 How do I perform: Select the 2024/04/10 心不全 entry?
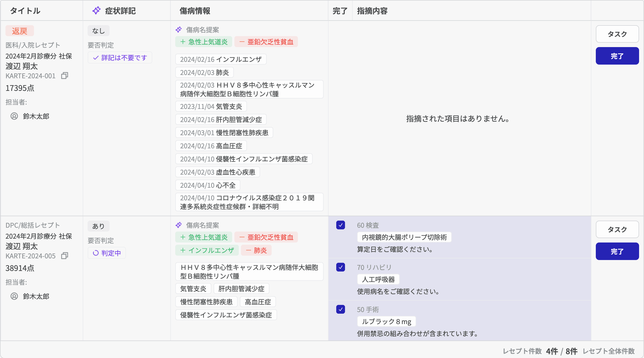point(208,185)
